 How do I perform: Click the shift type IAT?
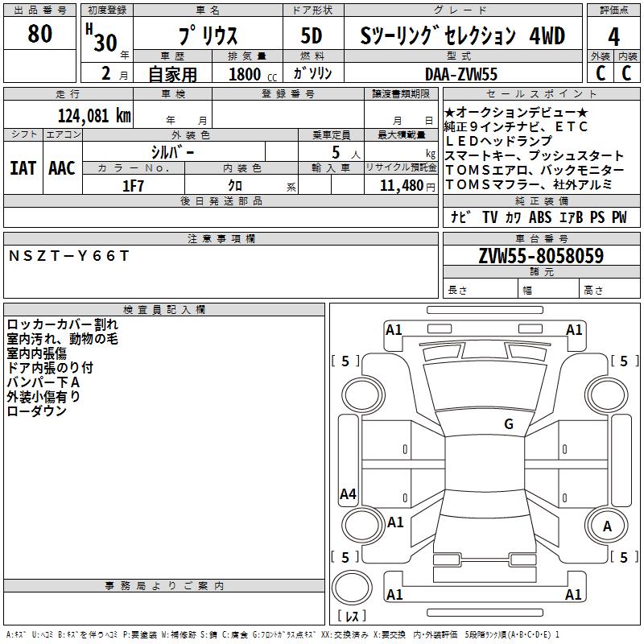click(x=23, y=168)
